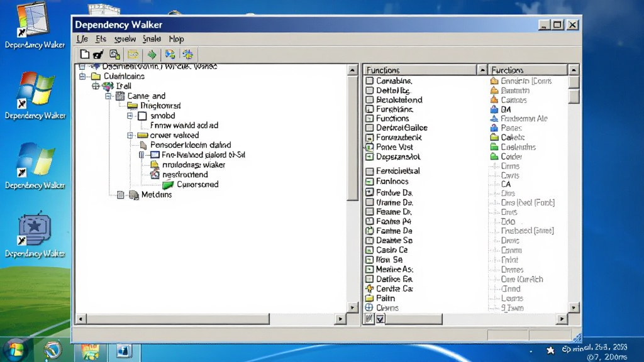The height and width of the screenshot is (362, 644).
Task: Click the green Calleht folder icon
Action: click(x=494, y=137)
